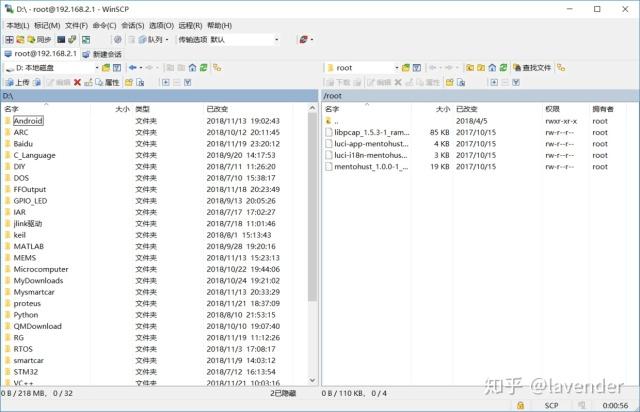Image resolution: width=640 pixels, height=412 pixels.
Task: Go to local home directory icon
Action: (192, 68)
